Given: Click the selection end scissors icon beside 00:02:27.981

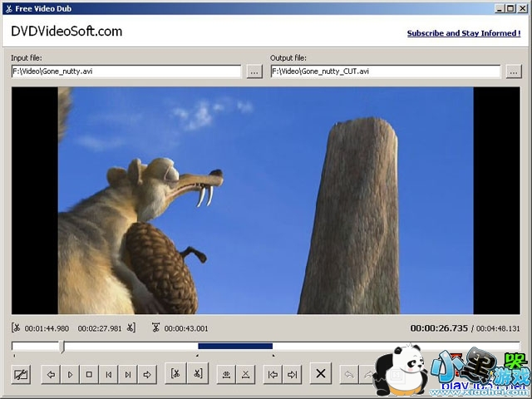Looking at the screenshot, I should point(131,328).
